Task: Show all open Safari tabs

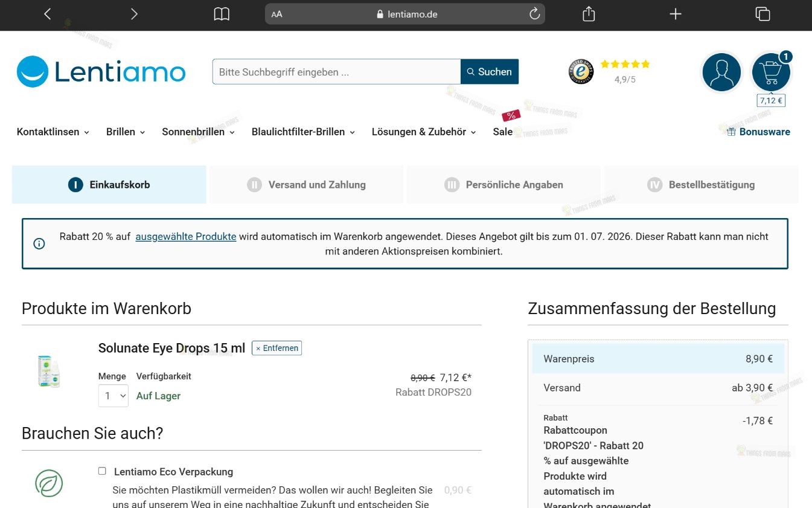Action: 762,14
